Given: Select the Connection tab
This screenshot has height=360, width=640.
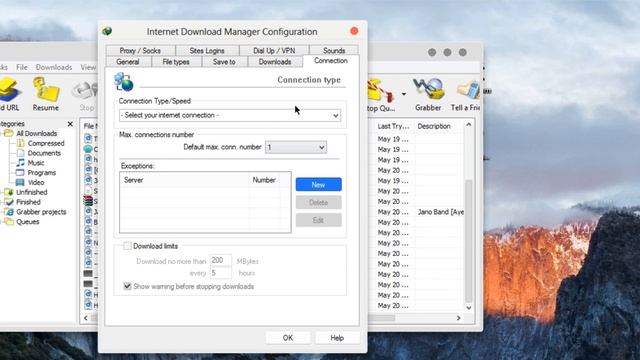Looking at the screenshot, I should click(x=331, y=61).
